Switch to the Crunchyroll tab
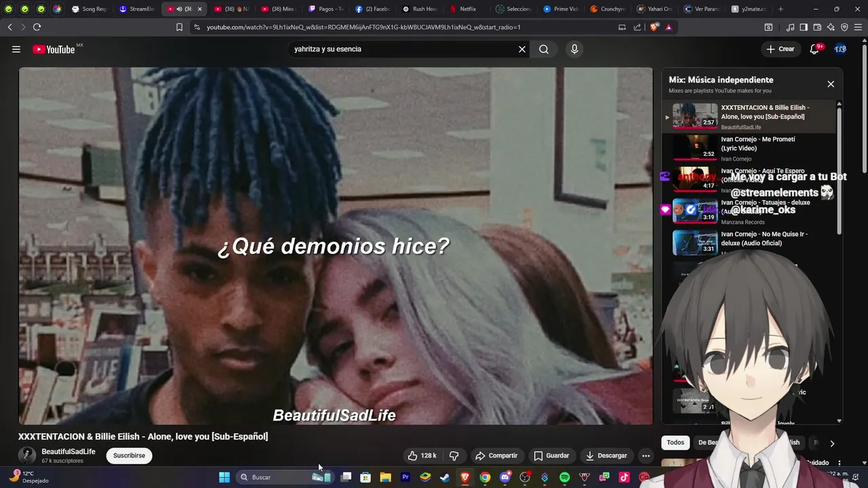Viewport: 868px width, 488px height. click(x=608, y=9)
